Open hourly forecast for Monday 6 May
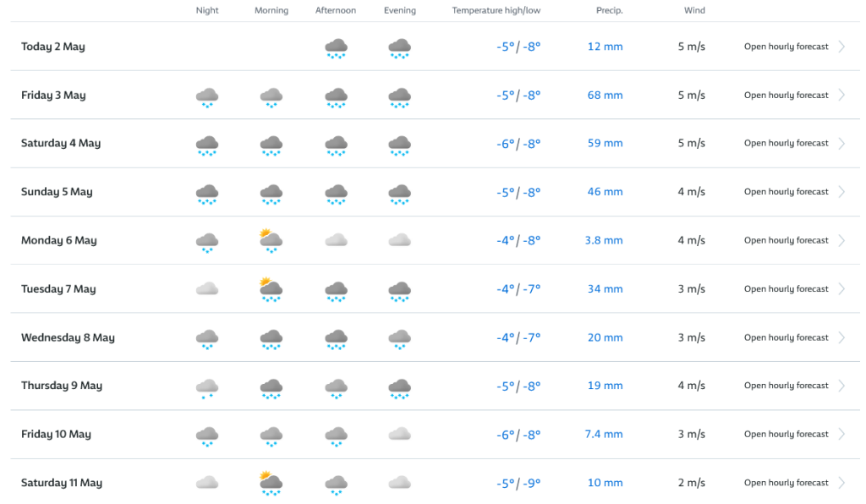The height and width of the screenshot is (504, 866). pyautogui.click(x=786, y=240)
